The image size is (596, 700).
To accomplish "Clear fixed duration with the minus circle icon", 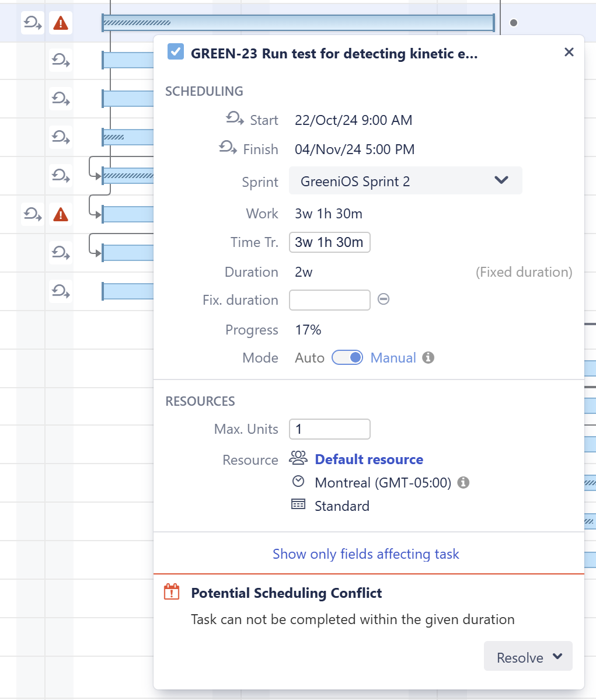I will (x=384, y=299).
